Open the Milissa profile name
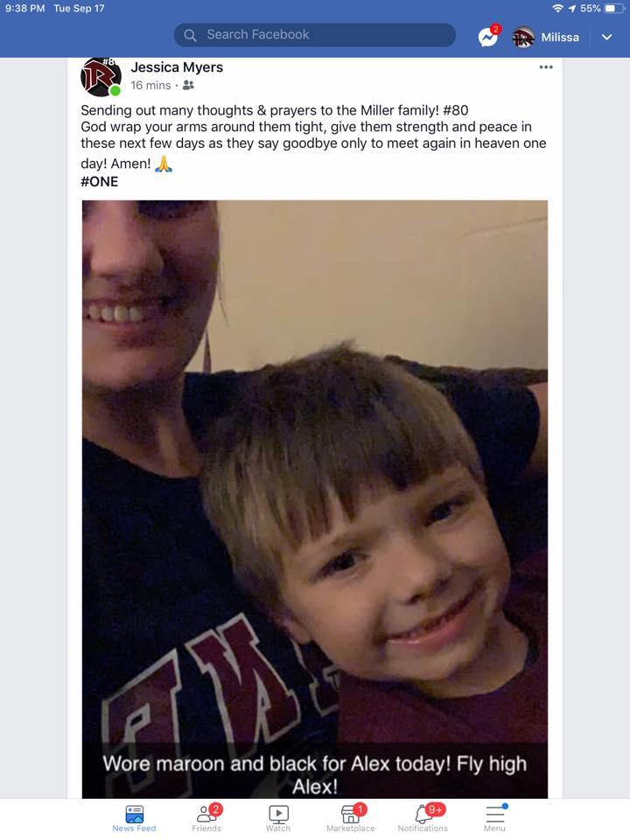This screenshot has width=630, height=840. (x=560, y=37)
